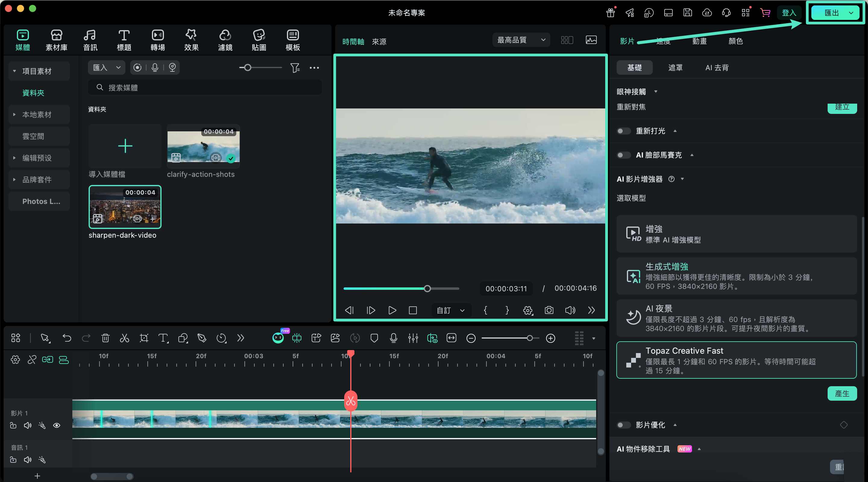Mute the 音訊 1 track speaker
Viewport: 868px width, 482px height.
click(28, 460)
